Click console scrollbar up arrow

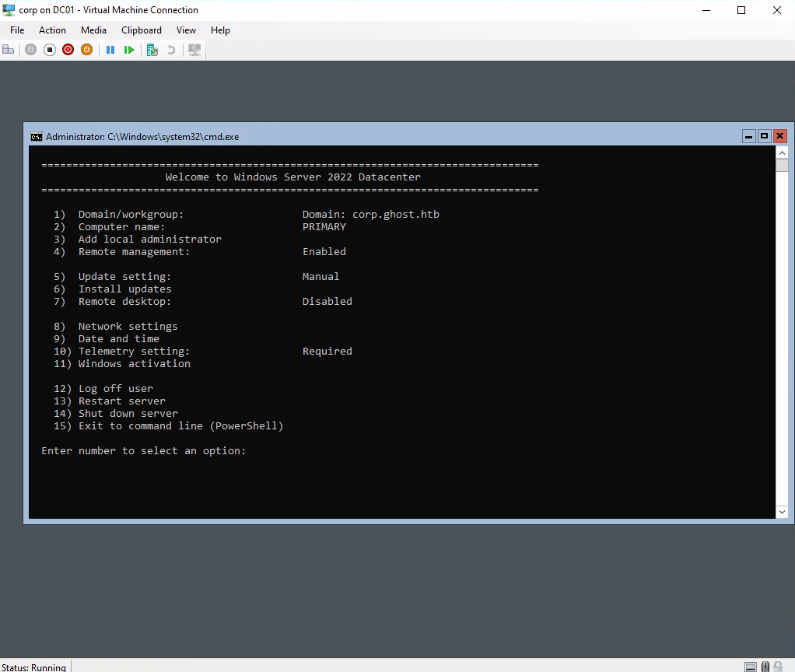tap(782, 152)
